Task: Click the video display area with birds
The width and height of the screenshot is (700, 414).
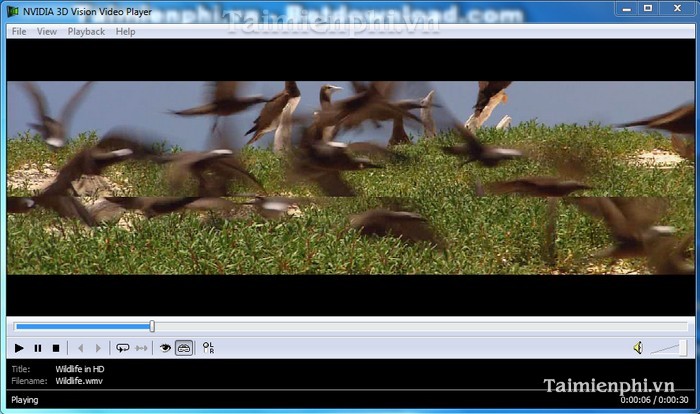Action: point(350,177)
